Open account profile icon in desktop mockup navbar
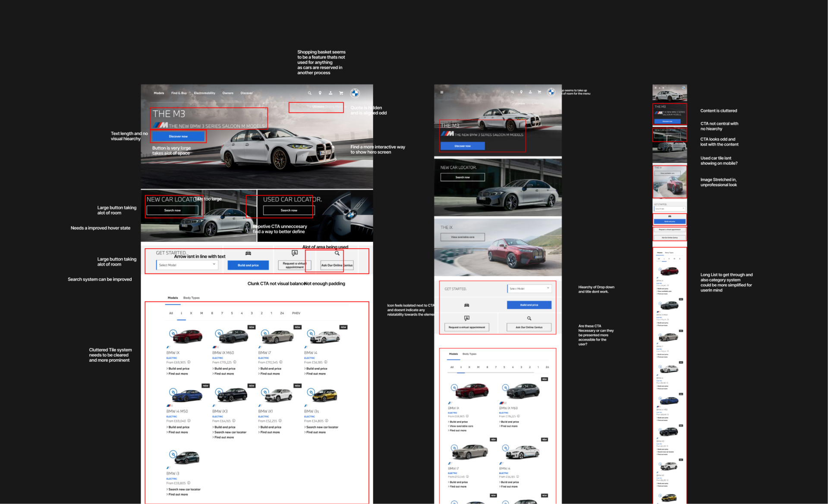The height and width of the screenshot is (504, 828). coord(331,93)
